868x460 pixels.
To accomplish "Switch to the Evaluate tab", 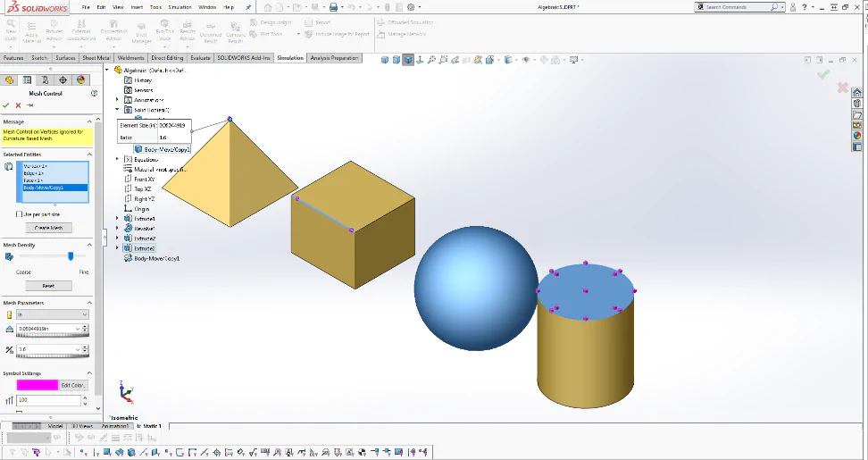I will coord(200,57).
